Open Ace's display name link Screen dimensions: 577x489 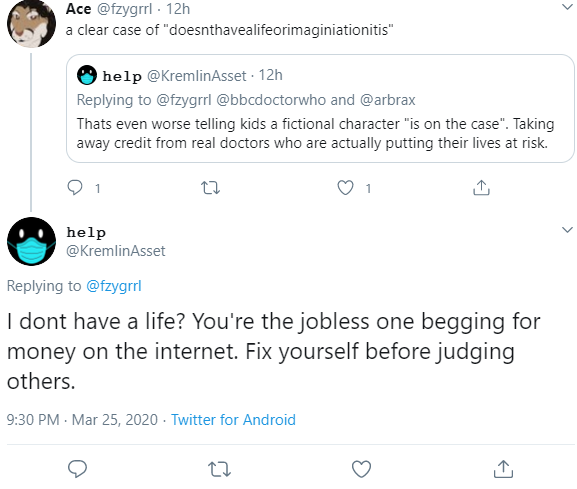pyautogui.click(x=78, y=9)
